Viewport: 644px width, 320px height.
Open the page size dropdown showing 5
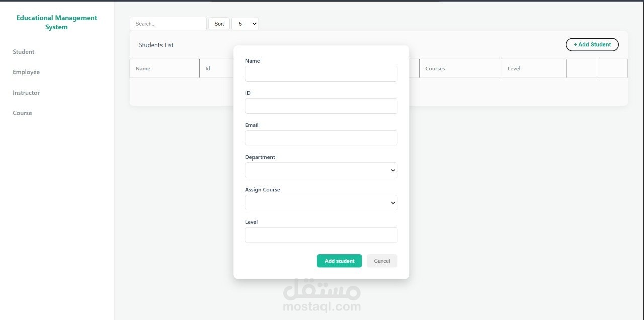pos(245,24)
